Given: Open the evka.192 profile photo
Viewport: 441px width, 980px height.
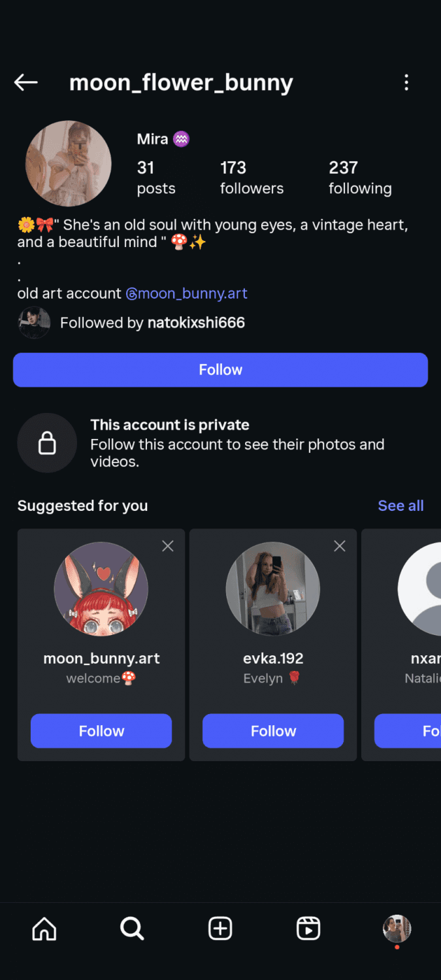Looking at the screenshot, I should tap(273, 589).
